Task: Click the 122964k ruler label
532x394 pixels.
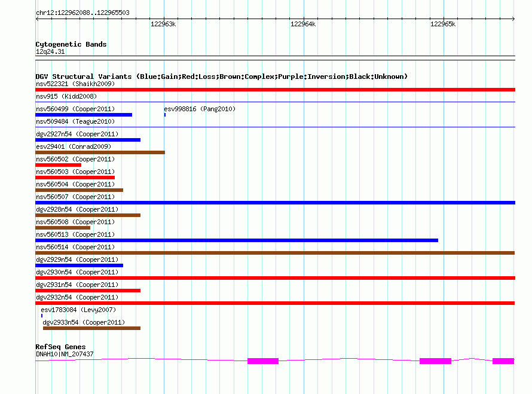Action: pos(303,24)
